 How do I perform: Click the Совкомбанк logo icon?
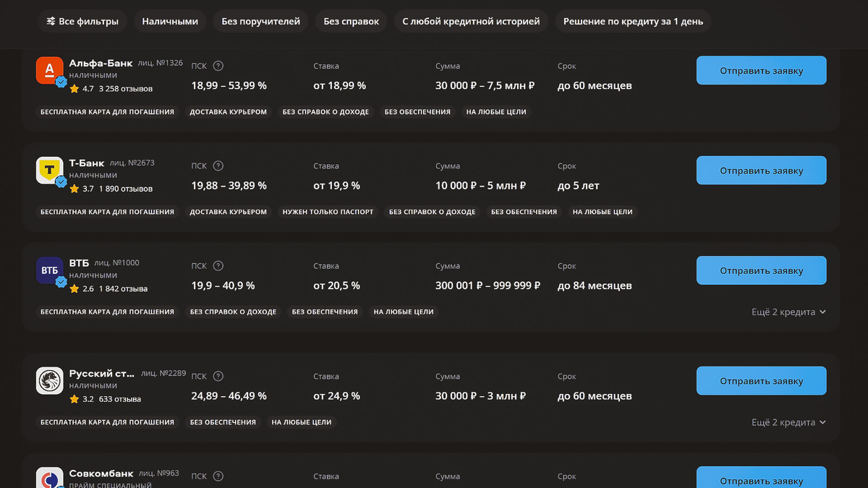tap(50, 478)
